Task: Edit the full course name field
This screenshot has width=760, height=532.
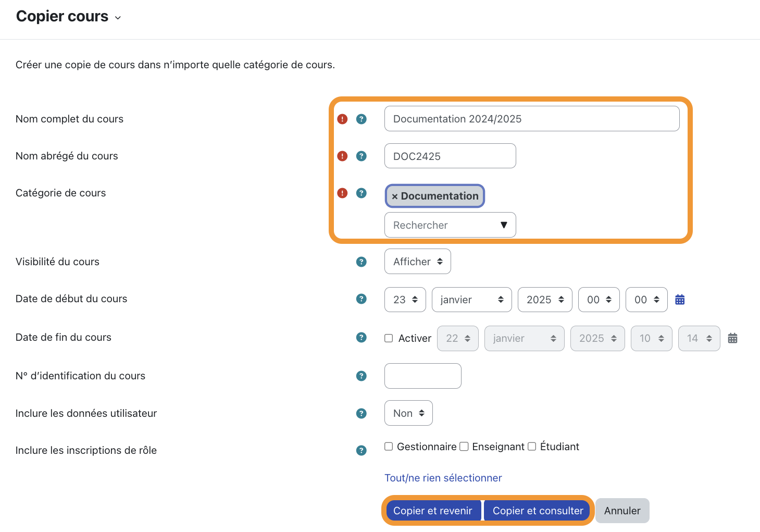Action: pos(532,119)
